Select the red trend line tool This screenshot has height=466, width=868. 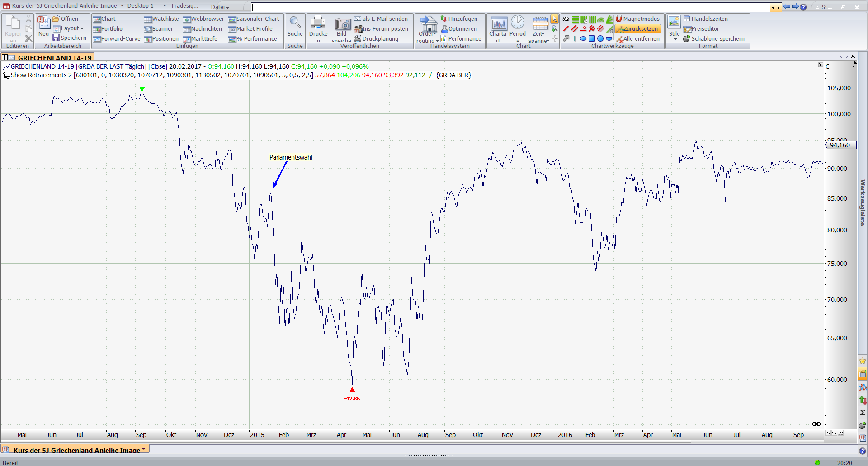pyautogui.click(x=566, y=29)
